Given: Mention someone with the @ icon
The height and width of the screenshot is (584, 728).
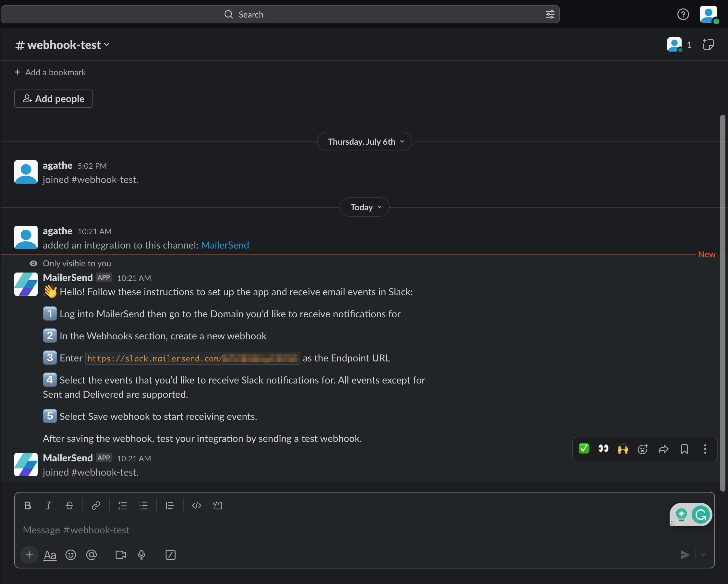Looking at the screenshot, I should (x=91, y=554).
